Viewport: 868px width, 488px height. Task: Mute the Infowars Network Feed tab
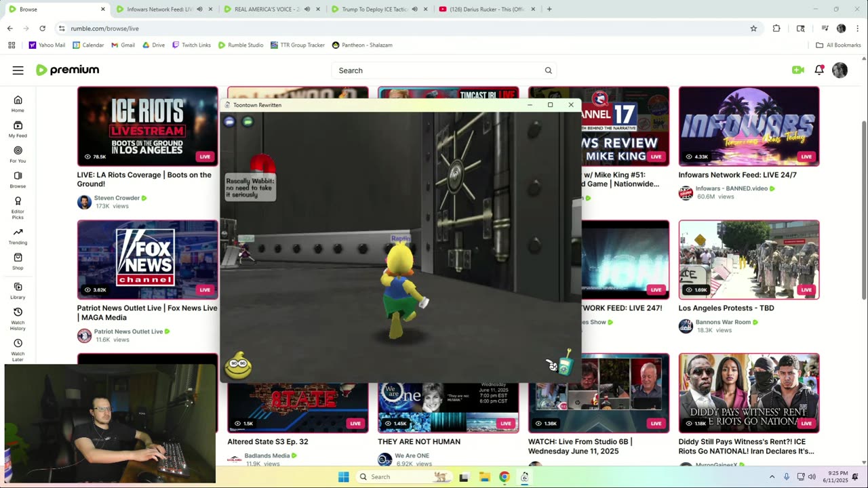(199, 9)
